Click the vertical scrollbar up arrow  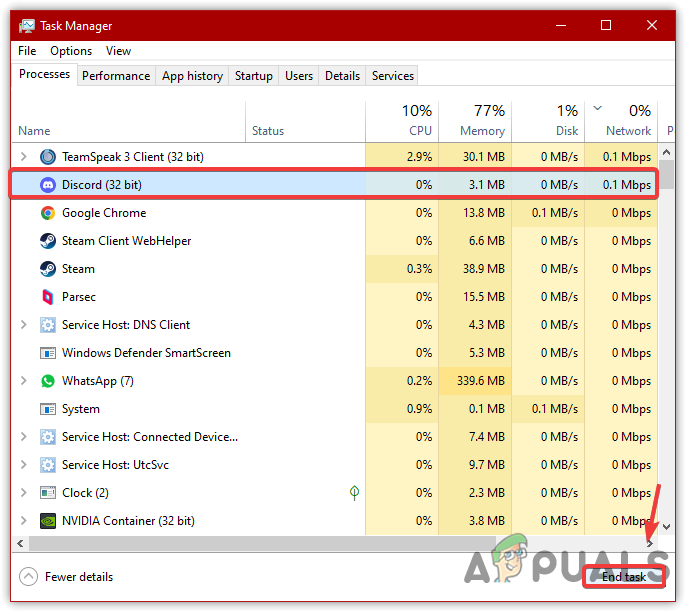666,152
